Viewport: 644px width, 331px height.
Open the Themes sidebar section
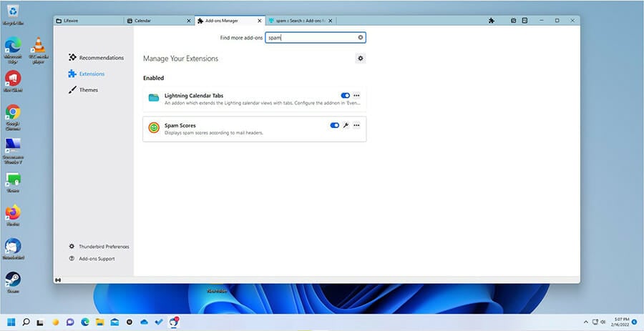point(84,90)
